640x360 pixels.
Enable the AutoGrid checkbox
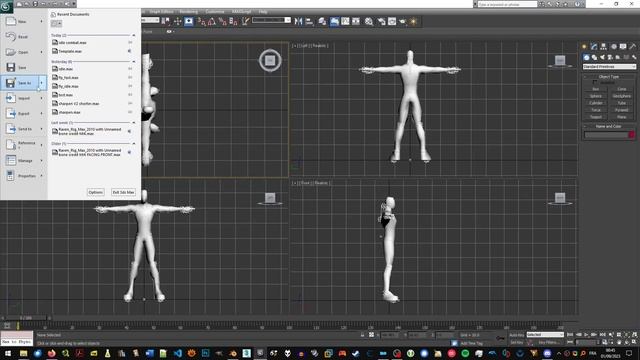pos(595,82)
